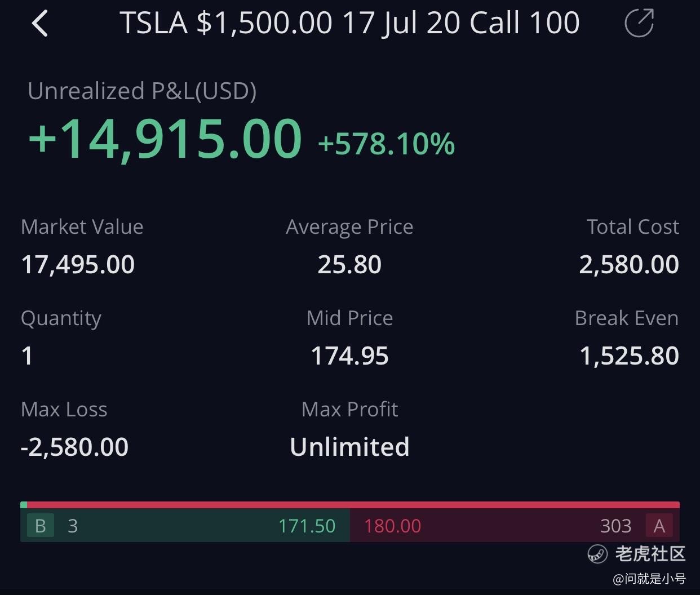Viewport: 700px width, 595px height.
Task: Tap the Mid Price 174.95 value
Action: [349, 356]
